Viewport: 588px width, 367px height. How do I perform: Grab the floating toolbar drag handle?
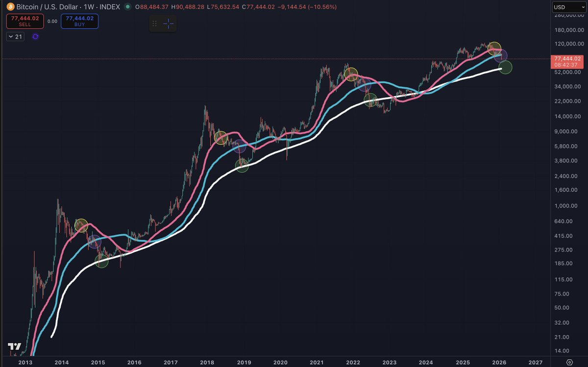pyautogui.click(x=155, y=23)
